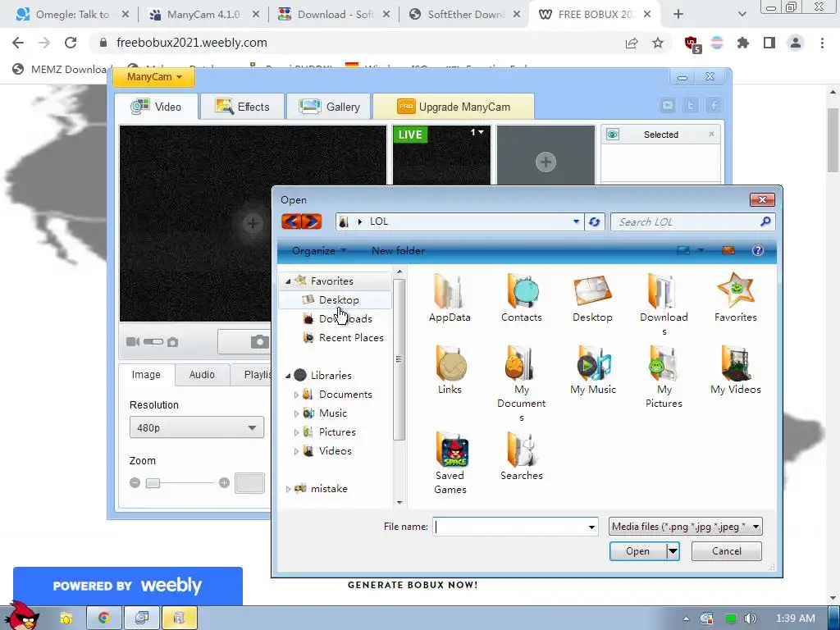This screenshot has height=630, width=840.
Task: Open the Upgrade ManyCam tab
Action: 453,107
